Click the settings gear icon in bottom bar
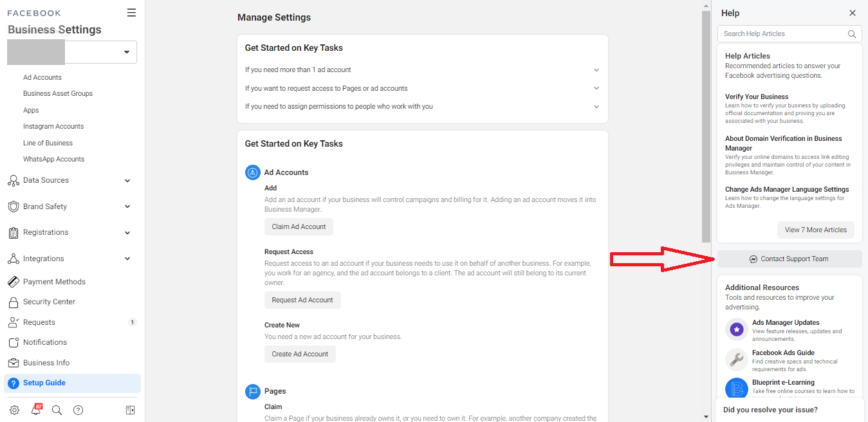 [x=14, y=410]
